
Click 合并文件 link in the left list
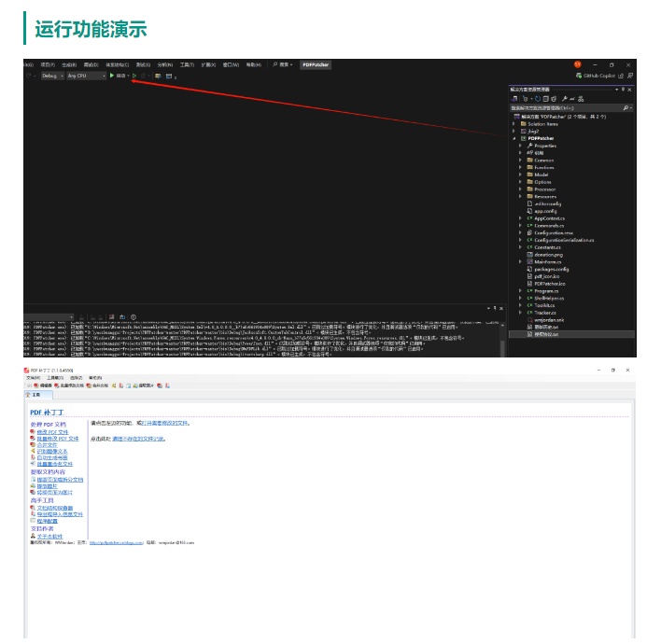point(47,445)
